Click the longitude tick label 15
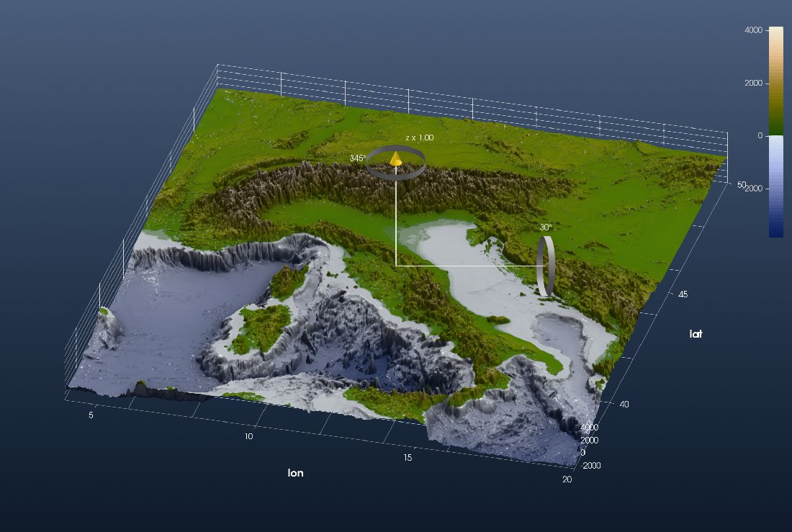The image size is (792, 532). point(407,458)
